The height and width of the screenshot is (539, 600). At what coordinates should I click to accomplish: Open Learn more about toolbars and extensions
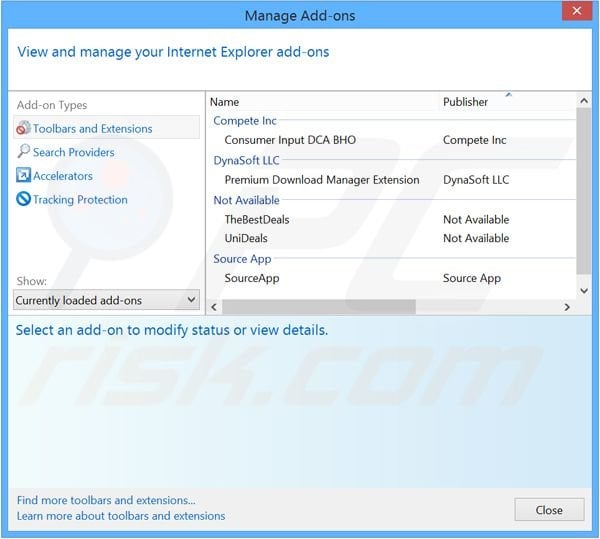click(121, 516)
